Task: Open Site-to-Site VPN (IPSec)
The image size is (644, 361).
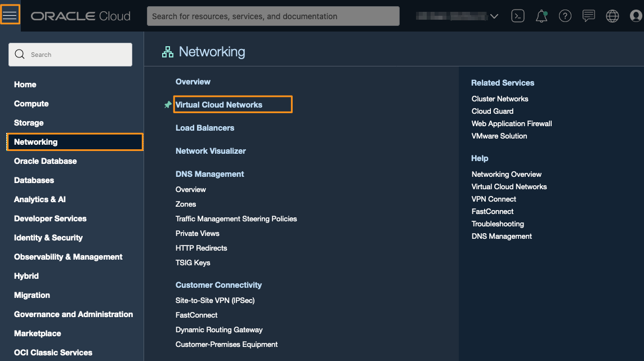Action: coord(214,300)
